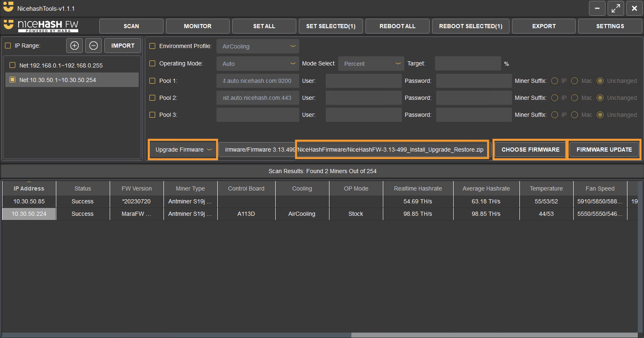Switch to the MONITOR view

(x=197, y=26)
